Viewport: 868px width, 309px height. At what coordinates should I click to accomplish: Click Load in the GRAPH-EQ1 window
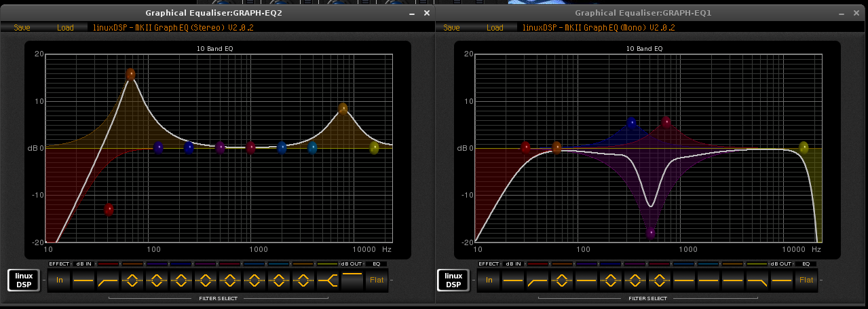[495, 28]
